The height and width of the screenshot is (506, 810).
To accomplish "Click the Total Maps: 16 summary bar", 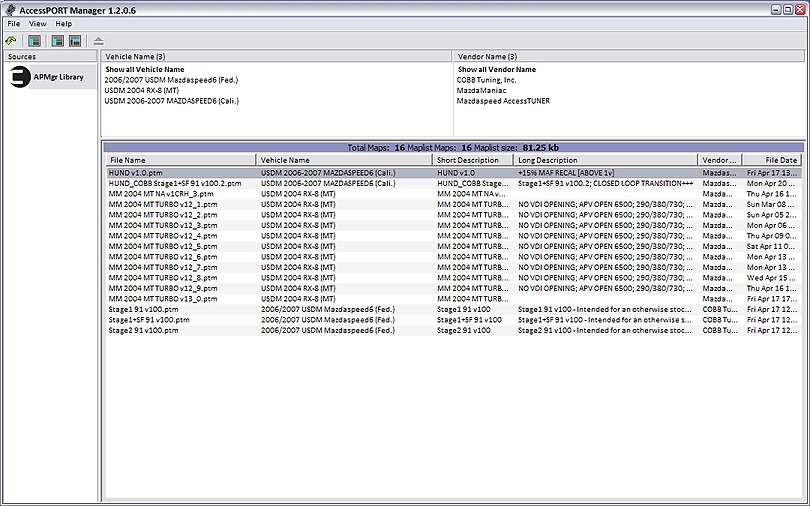I will [453, 148].
